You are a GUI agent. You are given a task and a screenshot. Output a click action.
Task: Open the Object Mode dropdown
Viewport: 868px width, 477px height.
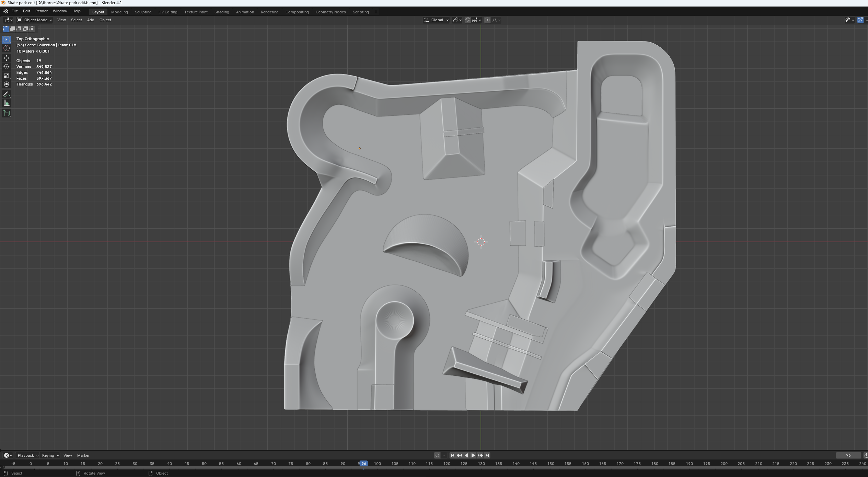(35, 20)
